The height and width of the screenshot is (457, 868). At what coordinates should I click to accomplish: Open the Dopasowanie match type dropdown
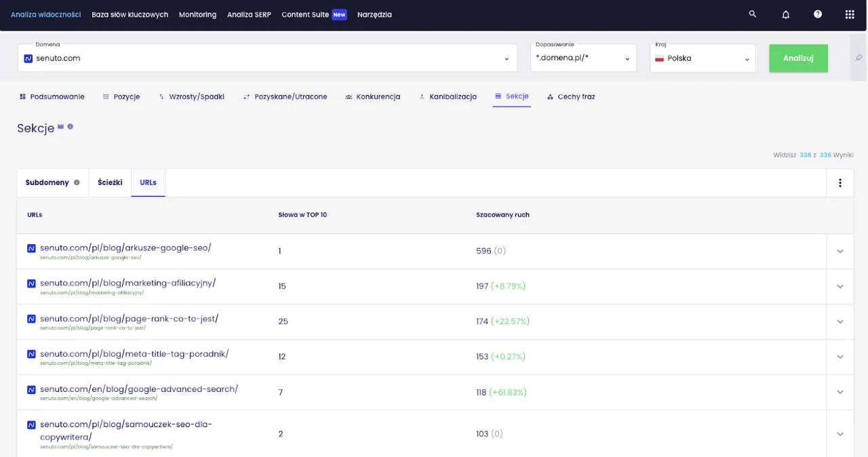(583, 58)
